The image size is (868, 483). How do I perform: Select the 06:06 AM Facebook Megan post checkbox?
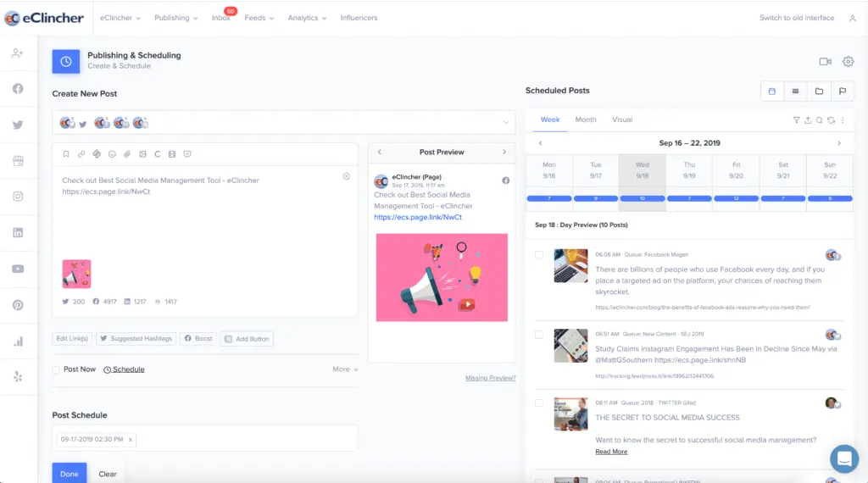[x=538, y=255]
